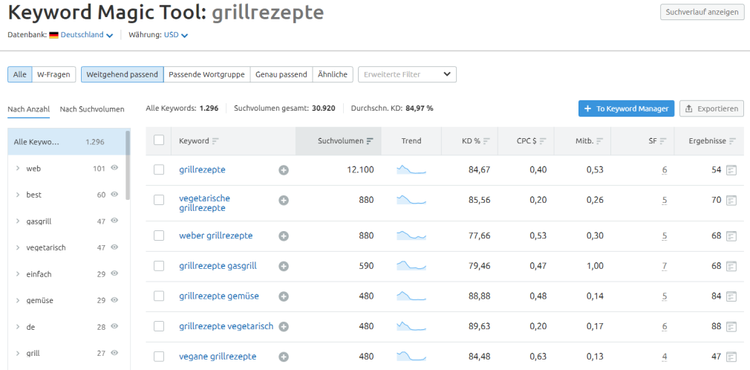
Task: Add grillrezepte keyword via plus icon
Action: point(284,170)
